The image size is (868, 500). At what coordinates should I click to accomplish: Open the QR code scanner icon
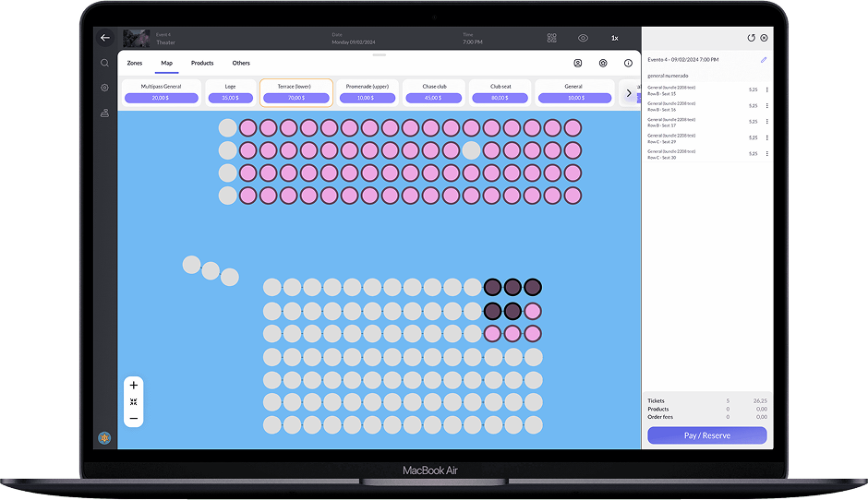click(551, 38)
